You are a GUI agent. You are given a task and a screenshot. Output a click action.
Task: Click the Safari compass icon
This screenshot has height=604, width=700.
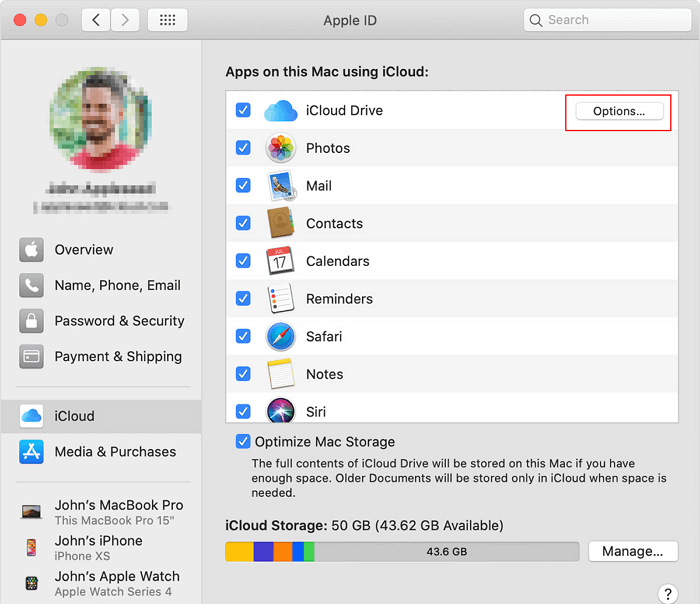tap(281, 336)
